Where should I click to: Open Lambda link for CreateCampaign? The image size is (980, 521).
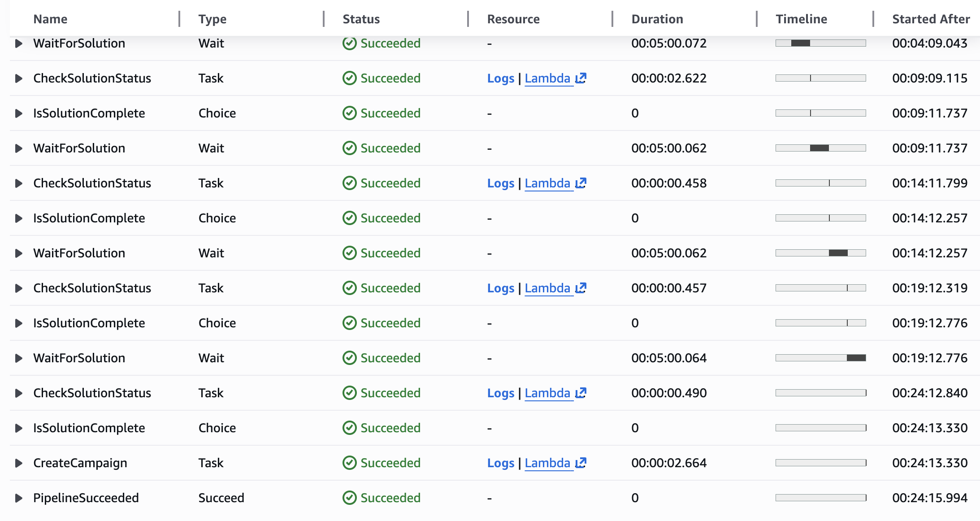pos(547,463)
